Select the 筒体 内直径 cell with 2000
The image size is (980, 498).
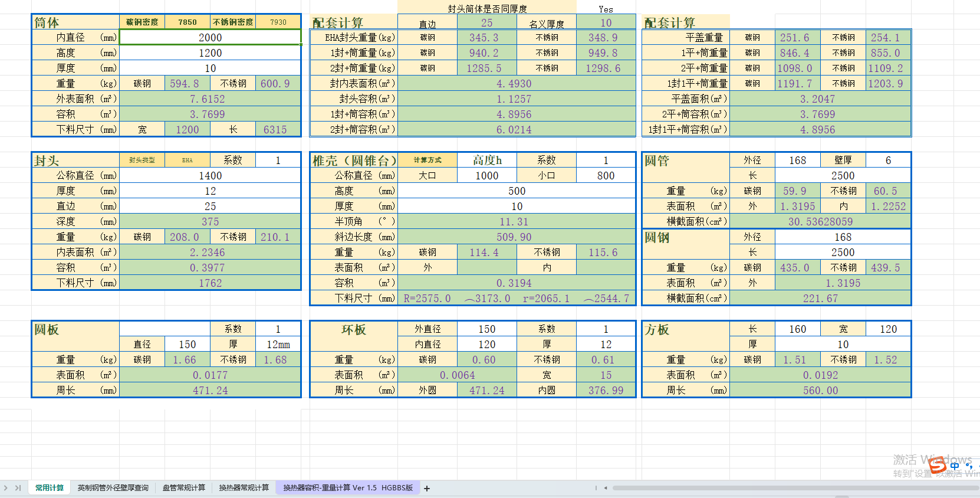[211, 37]
